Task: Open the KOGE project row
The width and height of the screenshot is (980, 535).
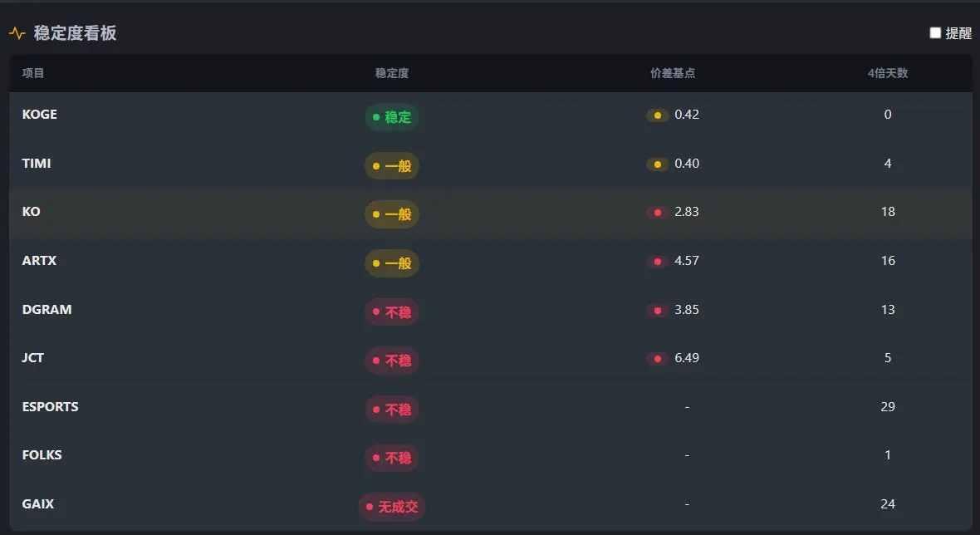Action: click(x=491, y=116)
